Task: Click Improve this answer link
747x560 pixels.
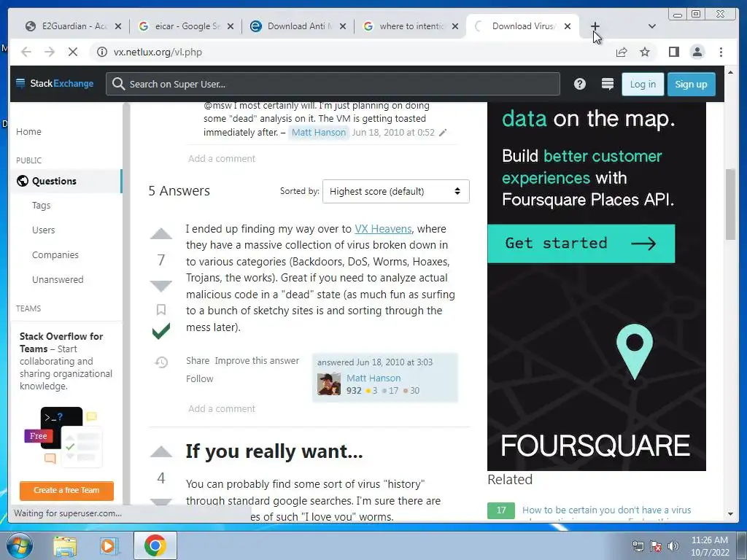Action: coord(257,360)
